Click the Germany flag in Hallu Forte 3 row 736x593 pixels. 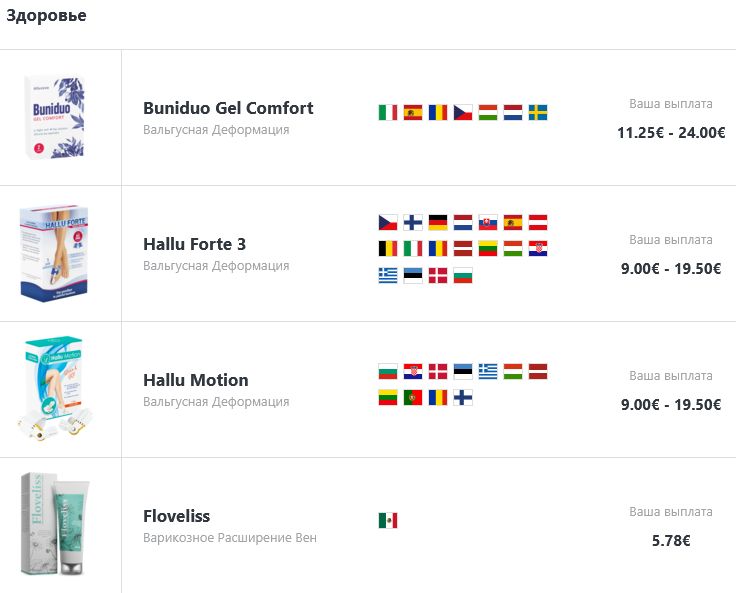tap(438, 223)
